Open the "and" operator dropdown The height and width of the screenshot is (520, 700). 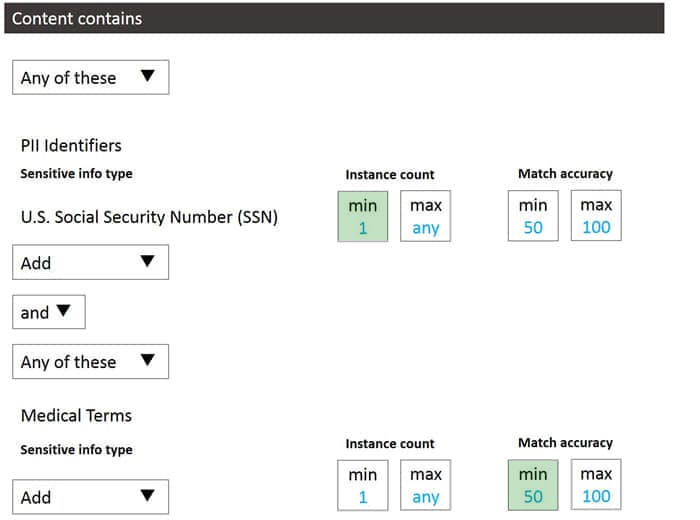pyautogui.click(x=48, y=312)
